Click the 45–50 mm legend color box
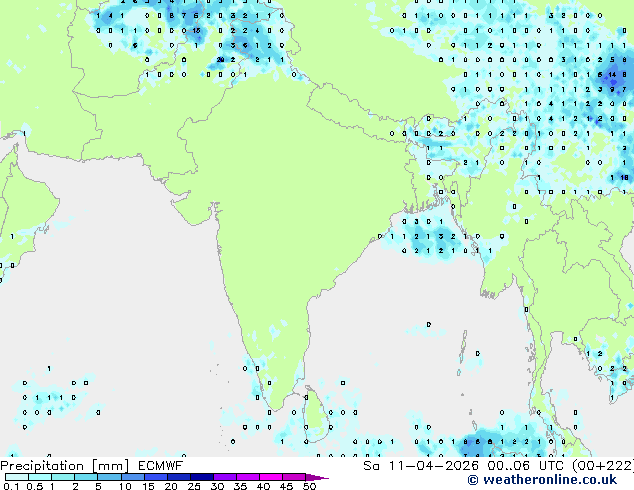Viewport: 634px width, 490px height. pos(294,477)
